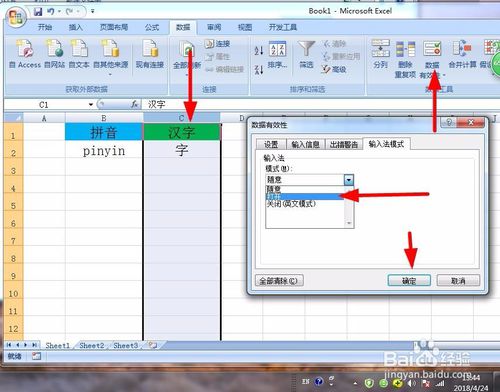
Task: Select column B header
Action: point(104,118)
